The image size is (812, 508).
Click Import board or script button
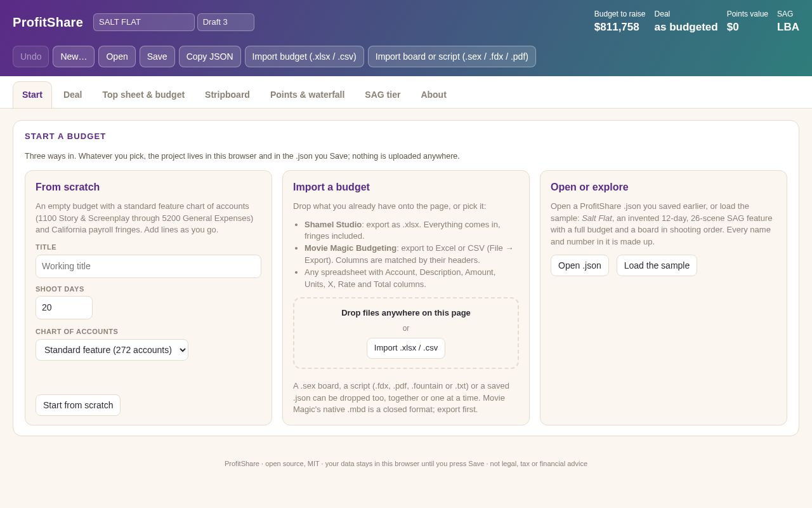[x=452, y=57]
